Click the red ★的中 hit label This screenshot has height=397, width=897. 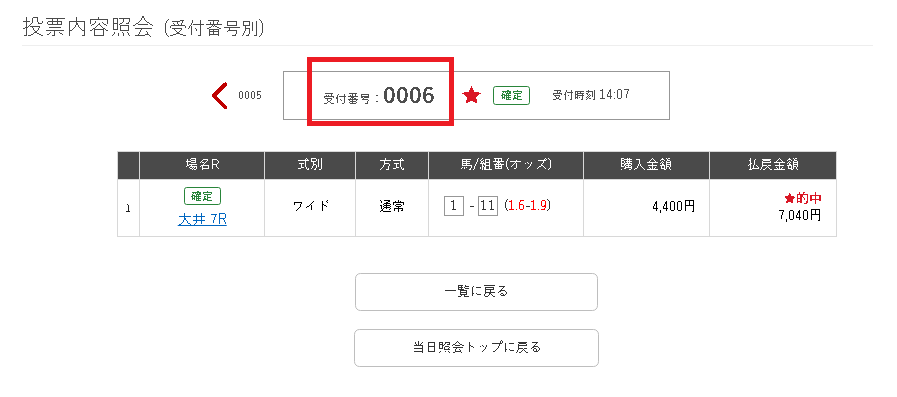tap(803, 198)
